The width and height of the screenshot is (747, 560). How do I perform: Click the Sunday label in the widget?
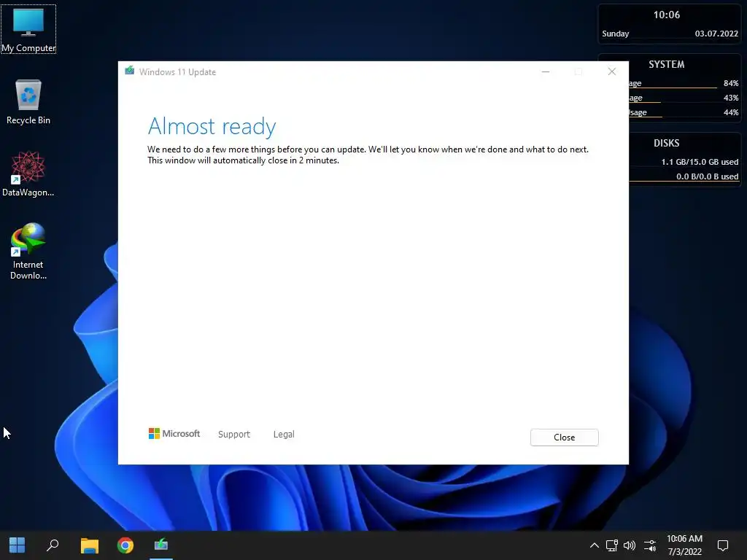tap(615, 34)
